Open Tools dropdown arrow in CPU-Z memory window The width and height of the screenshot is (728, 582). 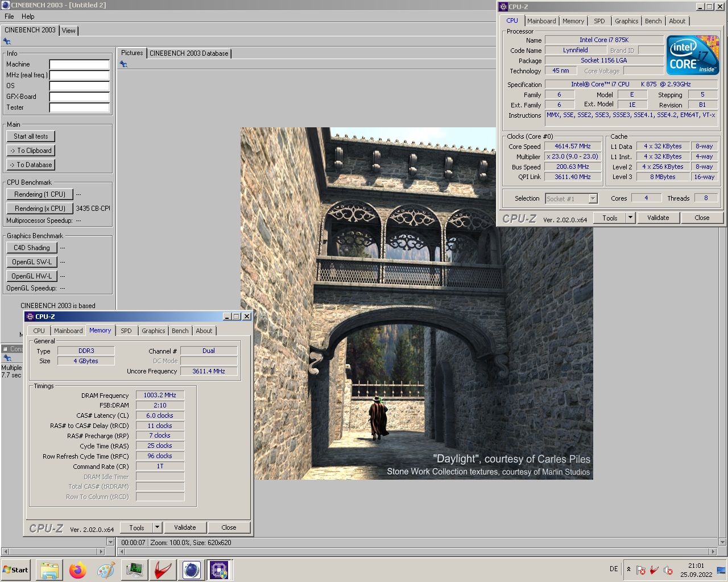click(x=157, y=527)
